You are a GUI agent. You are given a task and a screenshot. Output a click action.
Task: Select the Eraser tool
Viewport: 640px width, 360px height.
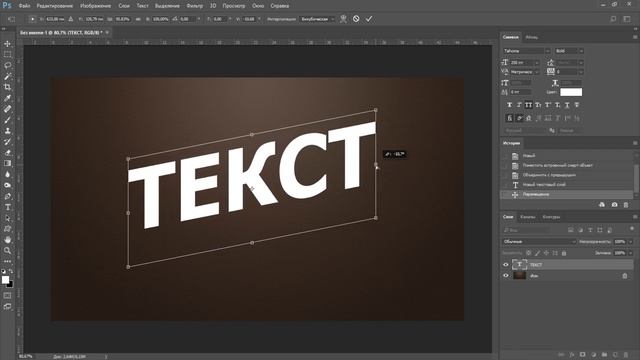pyautogui.click(x=7, y=153)
